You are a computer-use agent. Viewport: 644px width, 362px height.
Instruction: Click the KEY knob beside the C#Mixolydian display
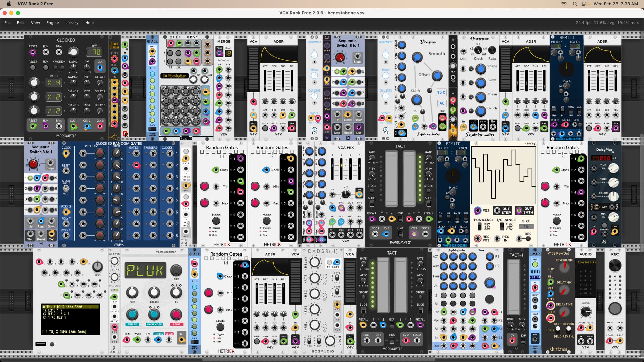click(x=193, y=80)
